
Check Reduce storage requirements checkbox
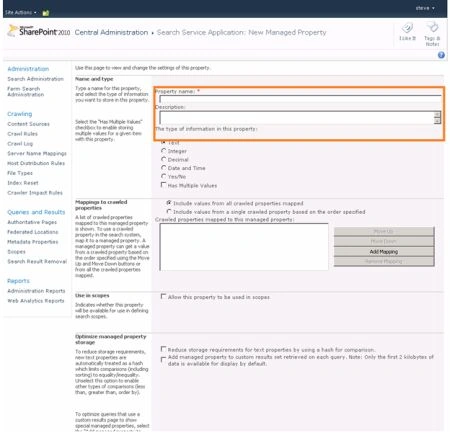pos(163,349)
